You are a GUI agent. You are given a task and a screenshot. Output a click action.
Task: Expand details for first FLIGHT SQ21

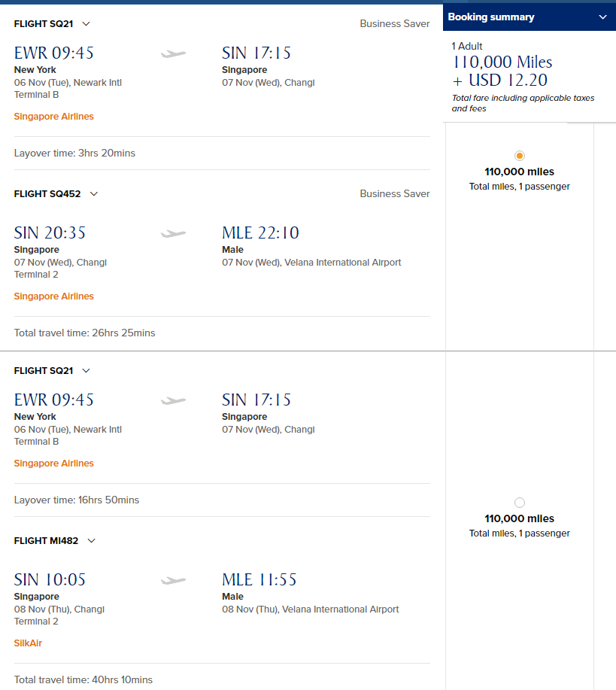point(86,24)
